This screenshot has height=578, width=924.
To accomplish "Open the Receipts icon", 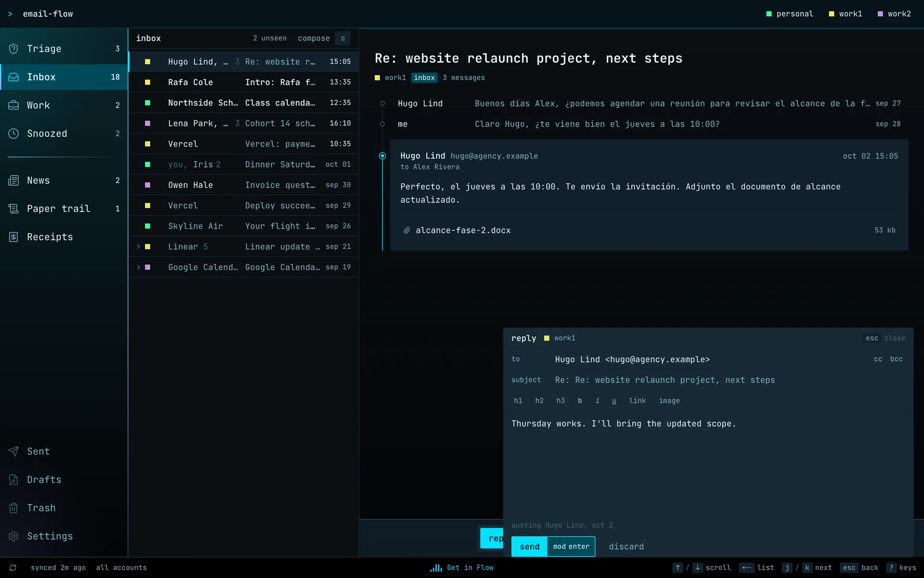I will 13,237.
